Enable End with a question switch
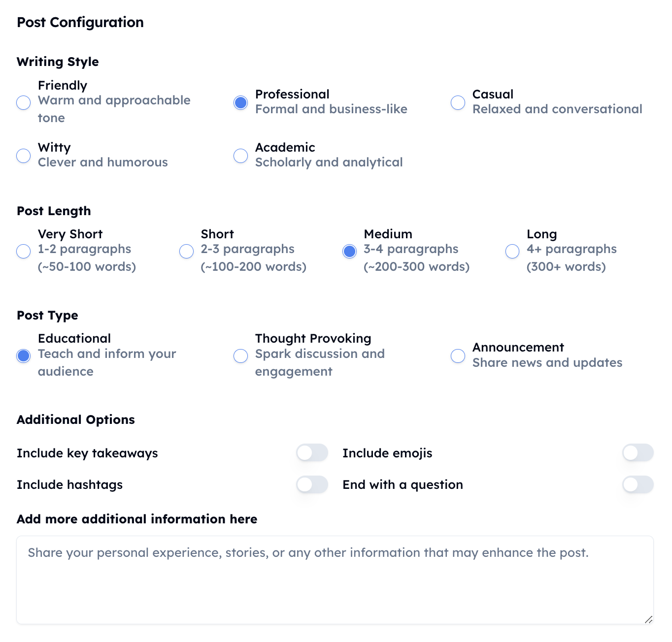 coord(638,484)
